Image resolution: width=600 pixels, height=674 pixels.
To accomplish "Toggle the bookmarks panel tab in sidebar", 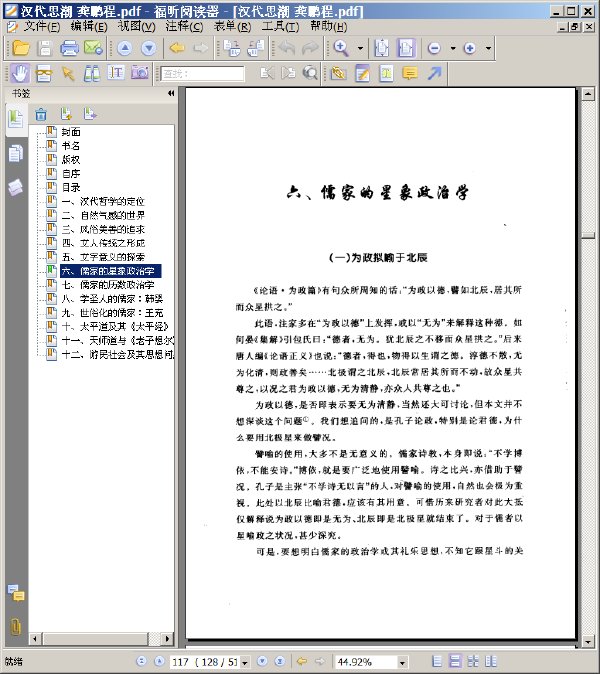I will (x=16, y=118).
